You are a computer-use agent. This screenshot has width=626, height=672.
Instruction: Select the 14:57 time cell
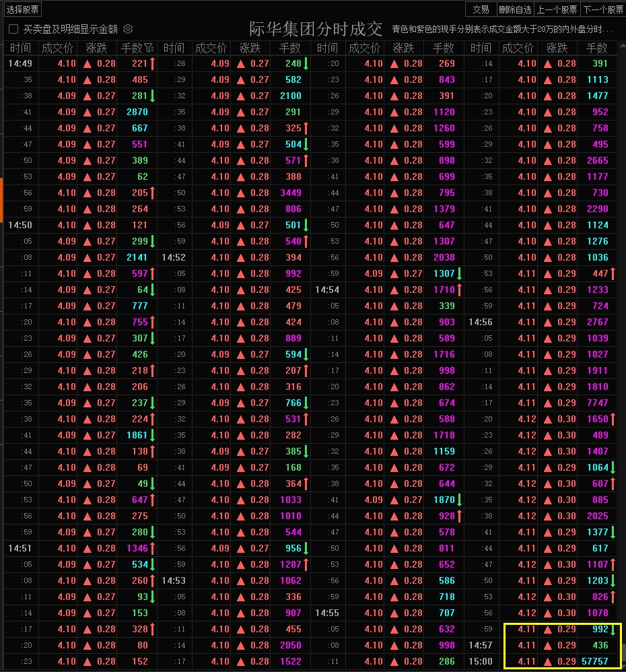coord(481,645)
